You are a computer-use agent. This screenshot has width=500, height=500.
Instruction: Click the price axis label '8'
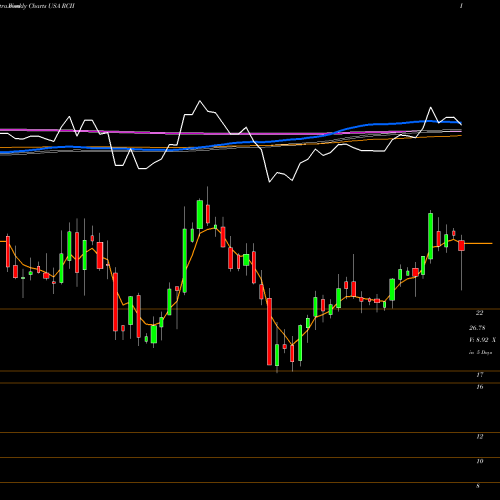coord(478,486)
